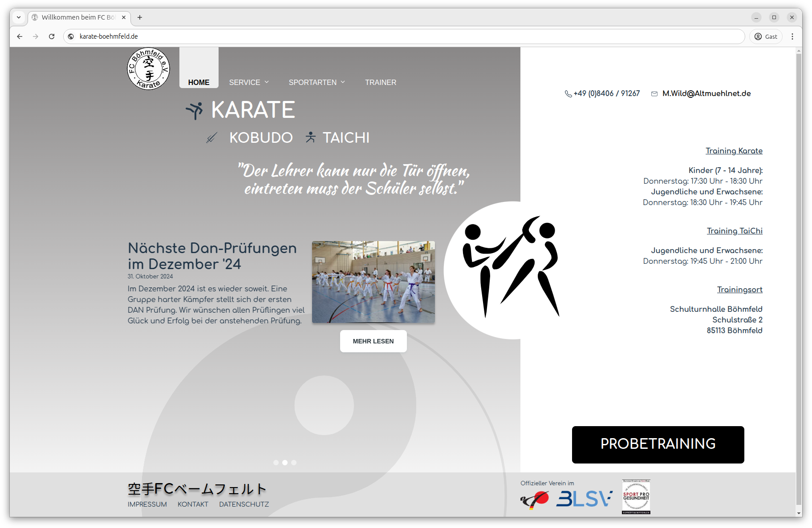Open the Training Karate heading link
This screenshot has height=528, width=812.
point(734,151)
